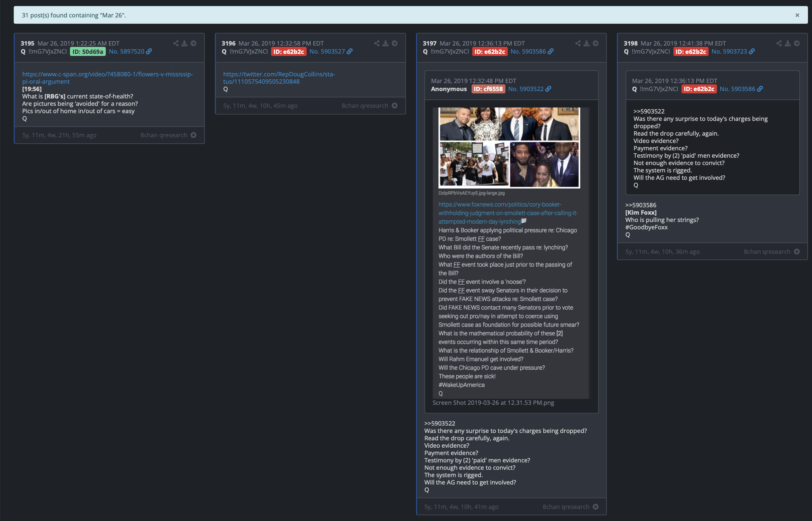Share post 3195
Screen dimensions: 812x521
coord(176,43)
